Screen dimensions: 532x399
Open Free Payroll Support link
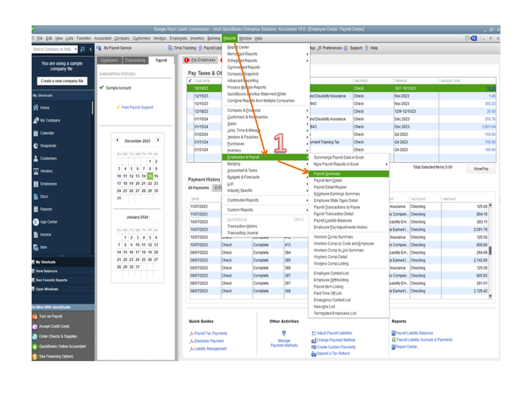click(137, 108)
